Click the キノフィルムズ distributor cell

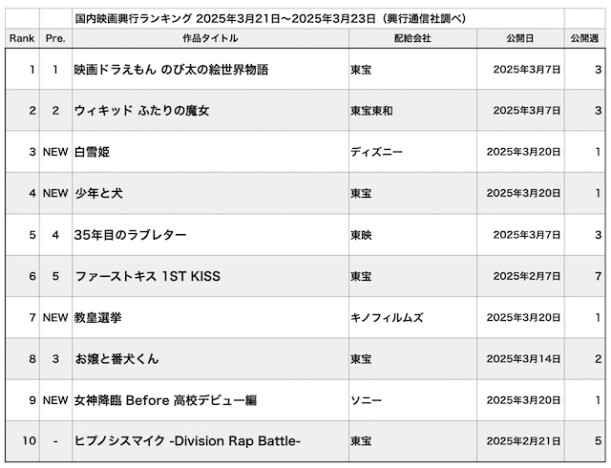pyautogui.click(x=387, y=317)
